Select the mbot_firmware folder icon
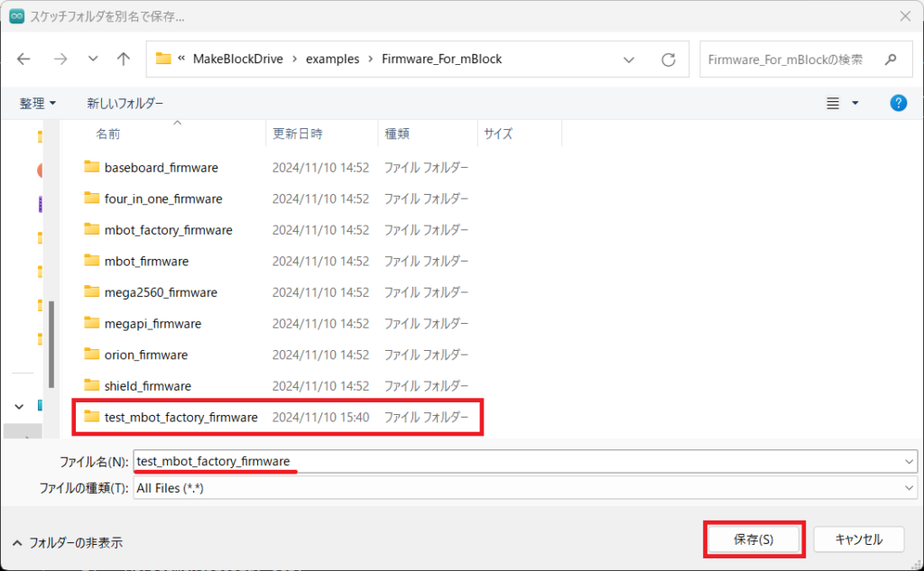 [x=91, y=261]
